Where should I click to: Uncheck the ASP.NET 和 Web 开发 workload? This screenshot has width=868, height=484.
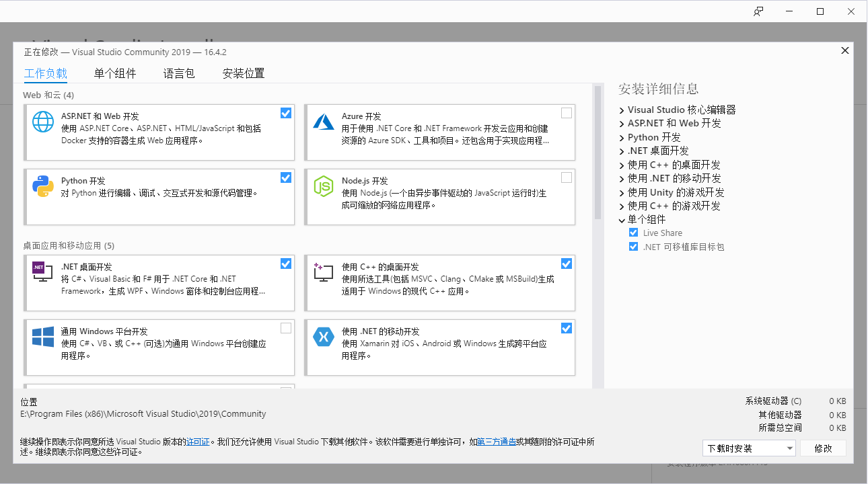point(286,113)
